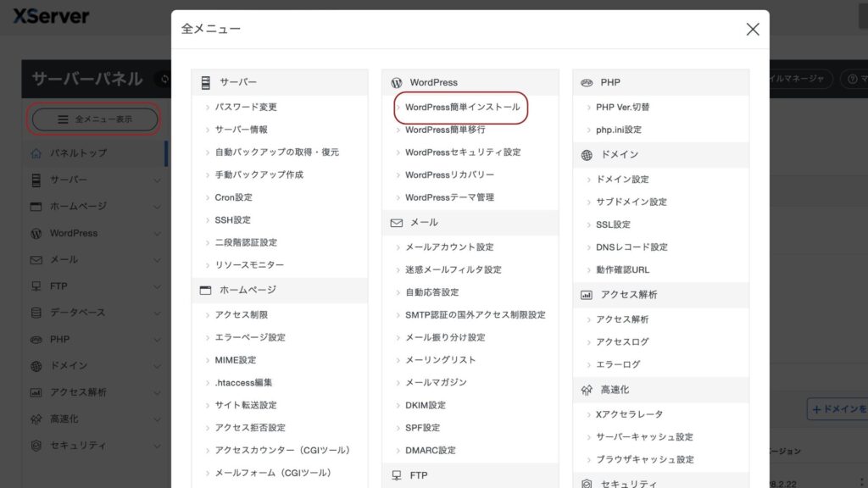
Task: Click the sidebar サーバー icon
Action: pyautogui.click(x=36, y=180)
